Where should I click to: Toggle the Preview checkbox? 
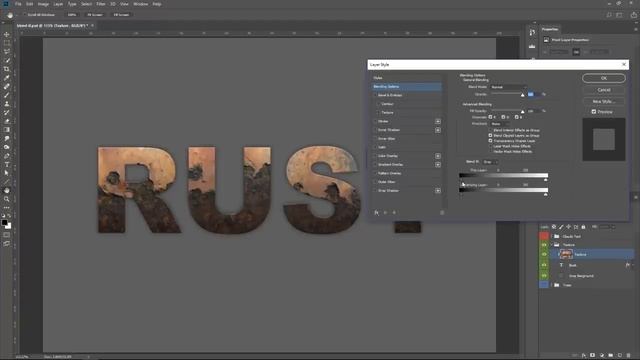[x=594, y=111]
